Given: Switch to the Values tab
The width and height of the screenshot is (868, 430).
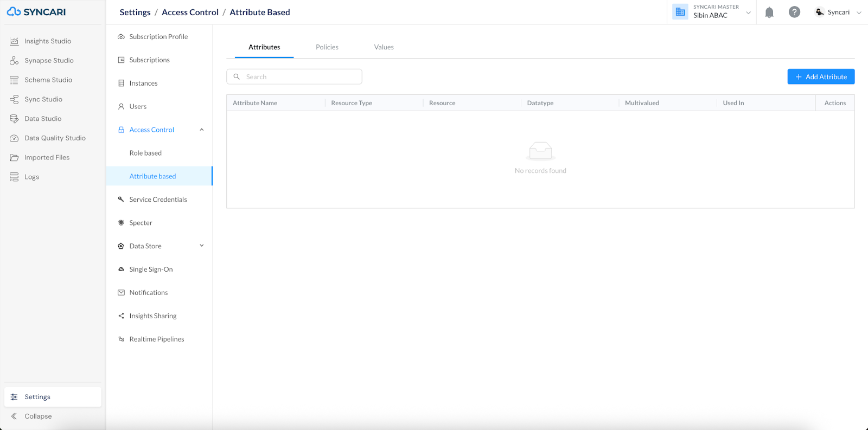Looking at the screenshot, I should point(384,47).
